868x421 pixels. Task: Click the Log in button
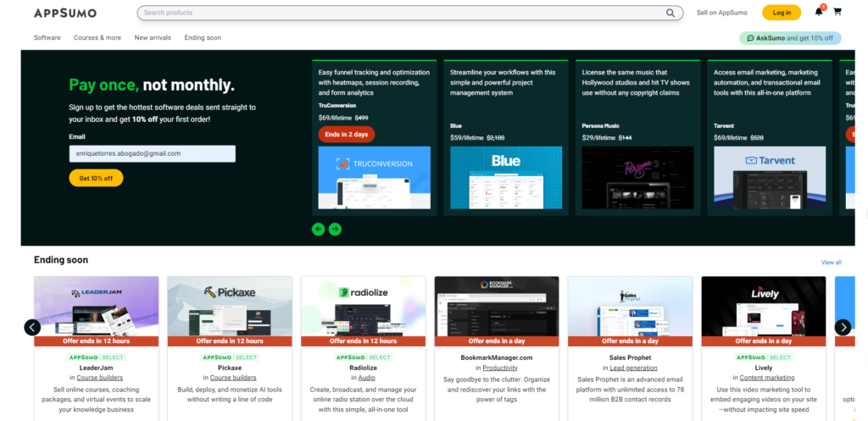point(781,13)
